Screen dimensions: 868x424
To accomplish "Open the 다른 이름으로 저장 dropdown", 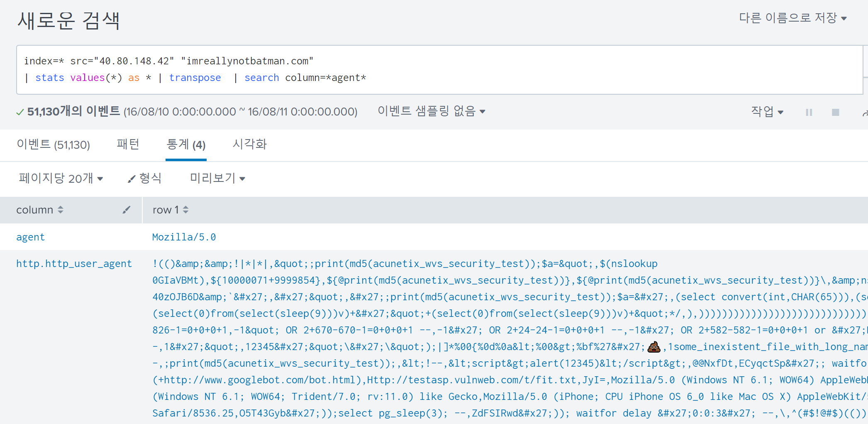I will 793,18.
